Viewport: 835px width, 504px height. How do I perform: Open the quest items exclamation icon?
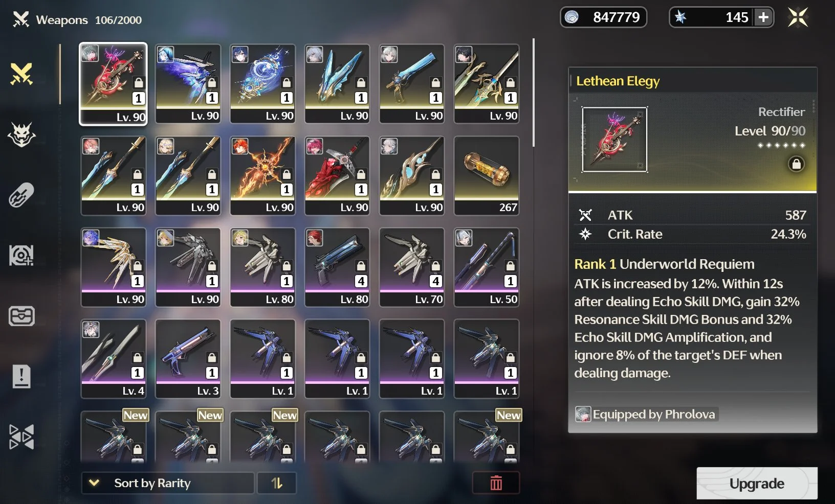21,377
